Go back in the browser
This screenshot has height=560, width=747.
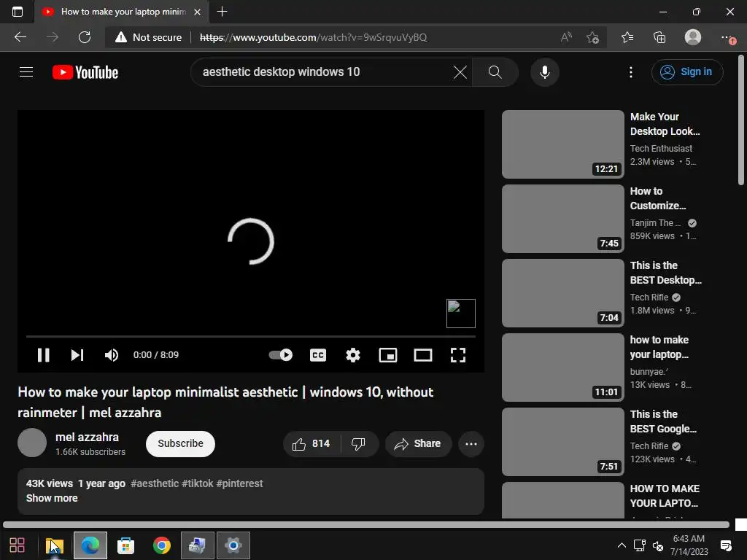[x=20, y=37]
